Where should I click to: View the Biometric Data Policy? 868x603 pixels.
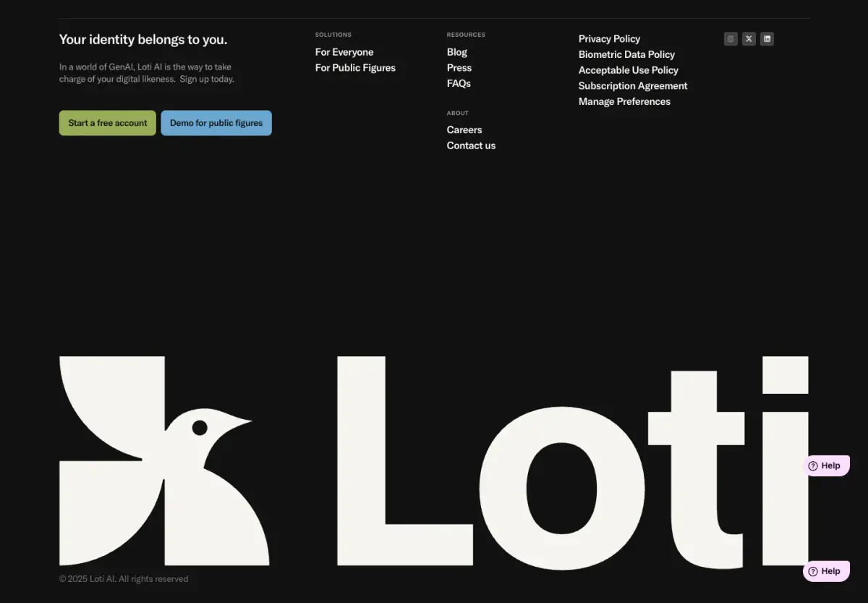626,55
